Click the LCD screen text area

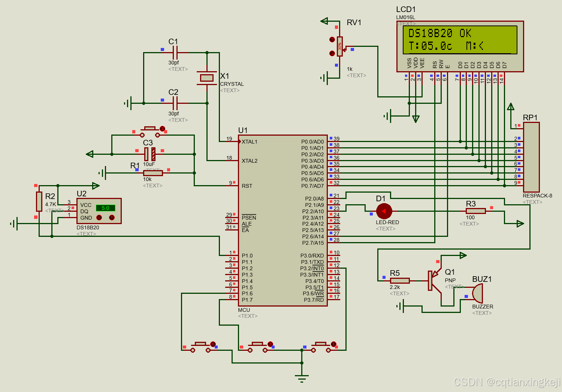click(460, 40)
